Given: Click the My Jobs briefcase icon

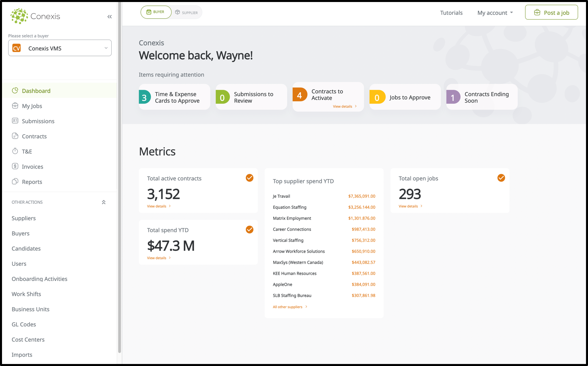Looking at the screenshot, I should (15, 106).
